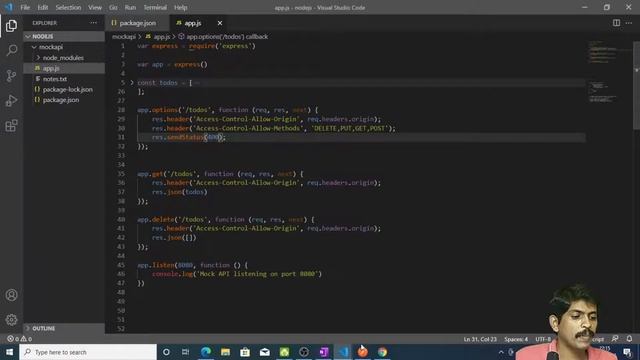Image resolution: width=640 pixels, height=360 pixels.
Task: Click the VS Code taskbar icon
Action: tap(343, 352)
